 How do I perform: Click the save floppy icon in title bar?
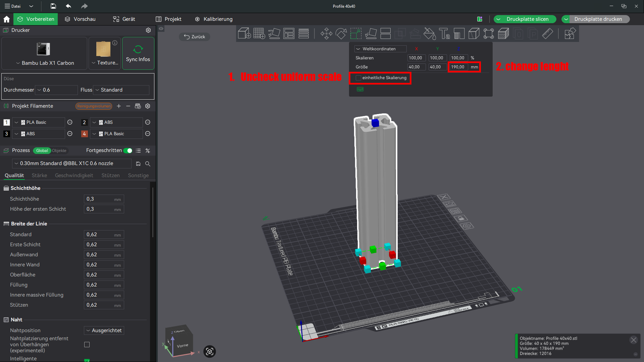(53, 6)
